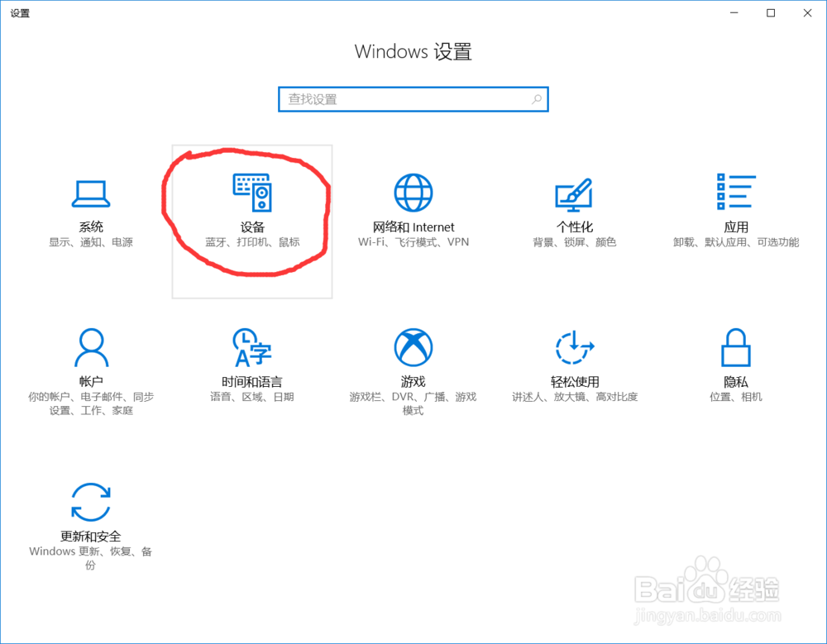The width and height of the screenshot is (827, 644).
Task: Click 显示、通知、电源 description
Action: [x=91, y=242]
